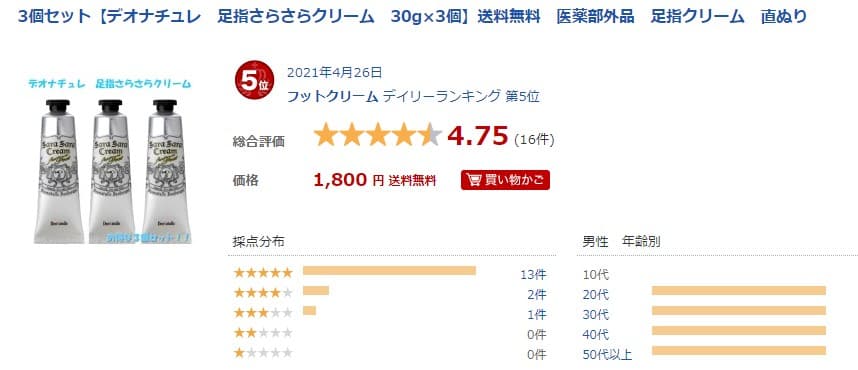
Task: Click the 採点分布 section heading
Action: pos(258,241)
